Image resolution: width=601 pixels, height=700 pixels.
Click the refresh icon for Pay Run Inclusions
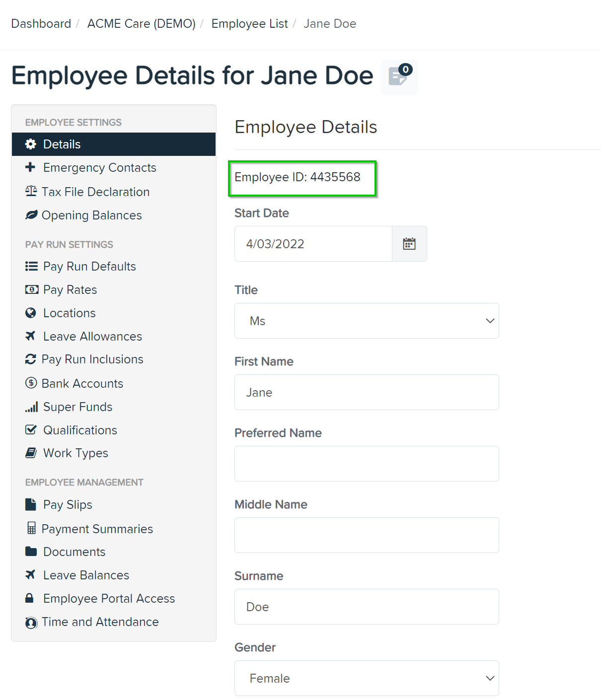point(31,359)
